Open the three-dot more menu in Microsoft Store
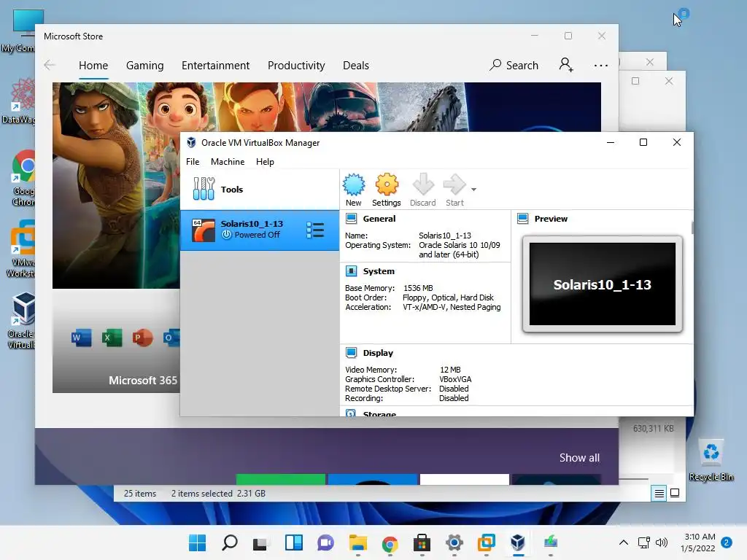Screen dimensions: 747x560 (601, 65)
